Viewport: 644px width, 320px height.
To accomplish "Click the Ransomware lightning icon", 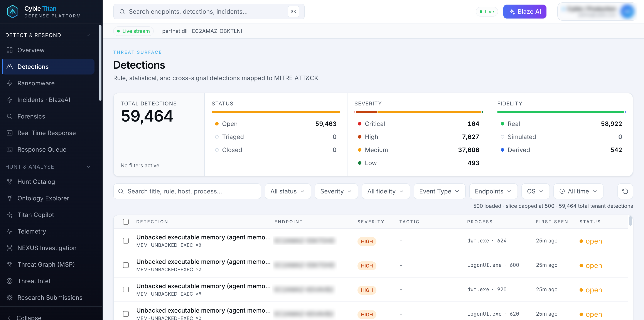I will click(x=10, y=83).
